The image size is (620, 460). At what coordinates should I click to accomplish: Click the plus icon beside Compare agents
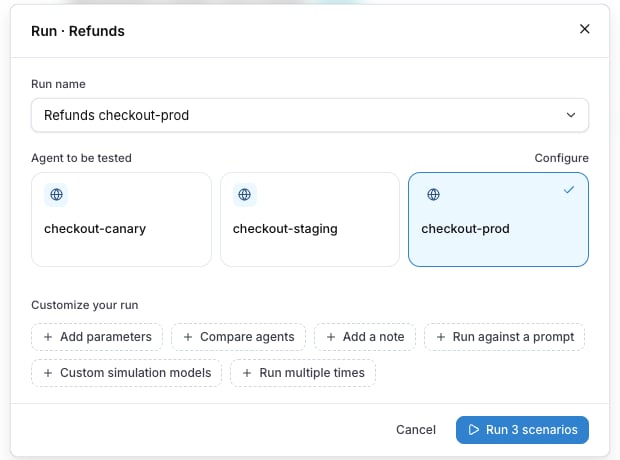pyautogui.click(x=188, y=337)
